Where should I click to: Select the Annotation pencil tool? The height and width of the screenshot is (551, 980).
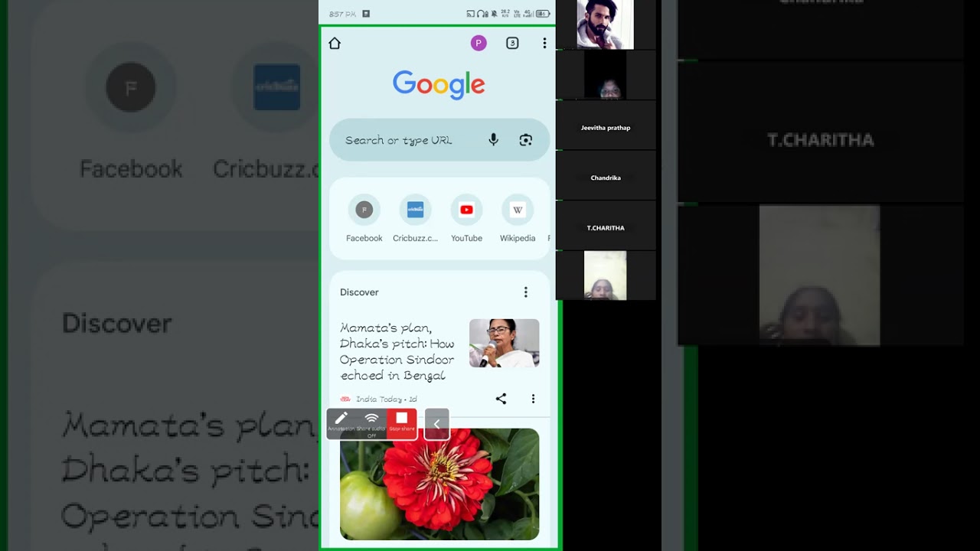click(x=341, y=421)
